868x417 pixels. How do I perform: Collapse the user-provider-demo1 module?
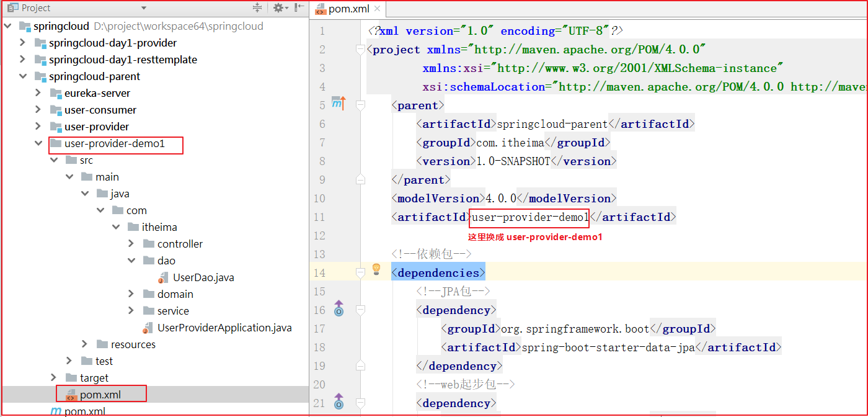[39, 143]
